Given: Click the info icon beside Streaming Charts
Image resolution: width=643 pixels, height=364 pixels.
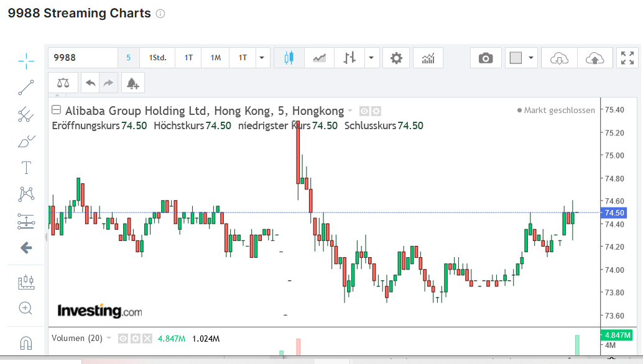Looking at the screenshot, I should (x=160, y=14).
